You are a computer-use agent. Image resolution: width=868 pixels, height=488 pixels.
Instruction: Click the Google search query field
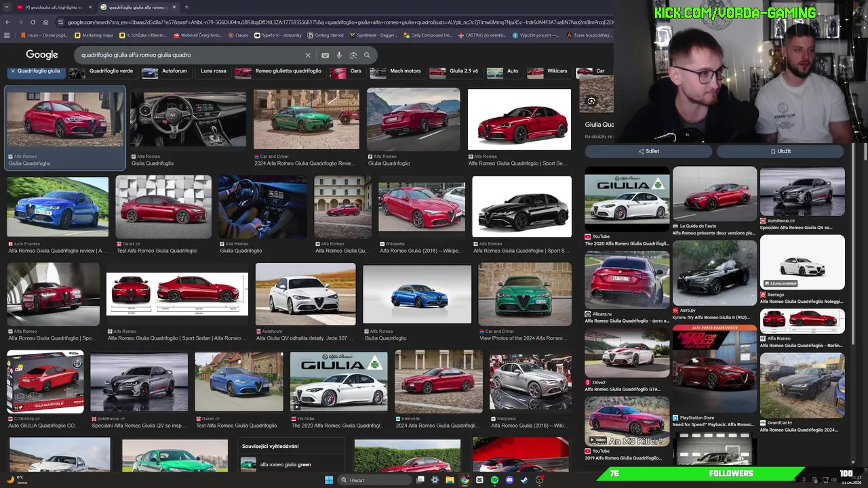point(190,55)
